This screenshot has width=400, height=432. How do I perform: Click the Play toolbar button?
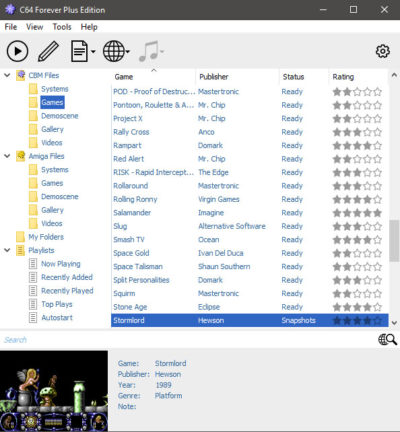pyautogui.click(x=17, y=51)
